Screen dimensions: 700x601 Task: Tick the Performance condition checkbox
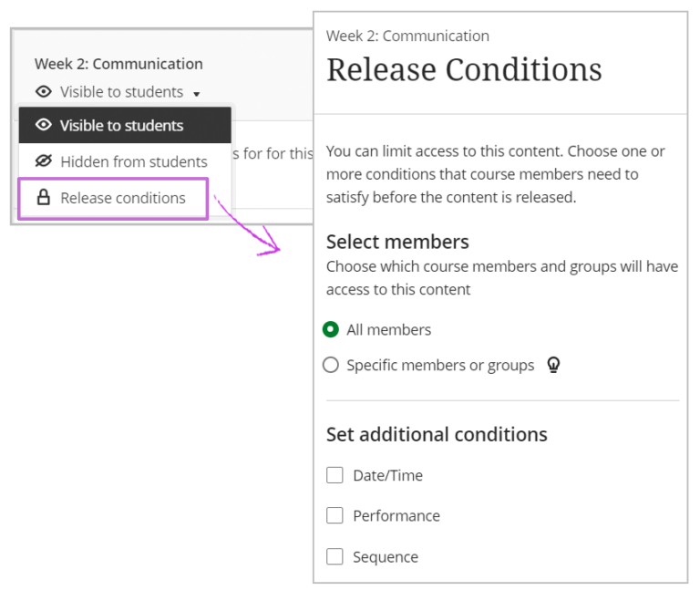coord(335,515)
